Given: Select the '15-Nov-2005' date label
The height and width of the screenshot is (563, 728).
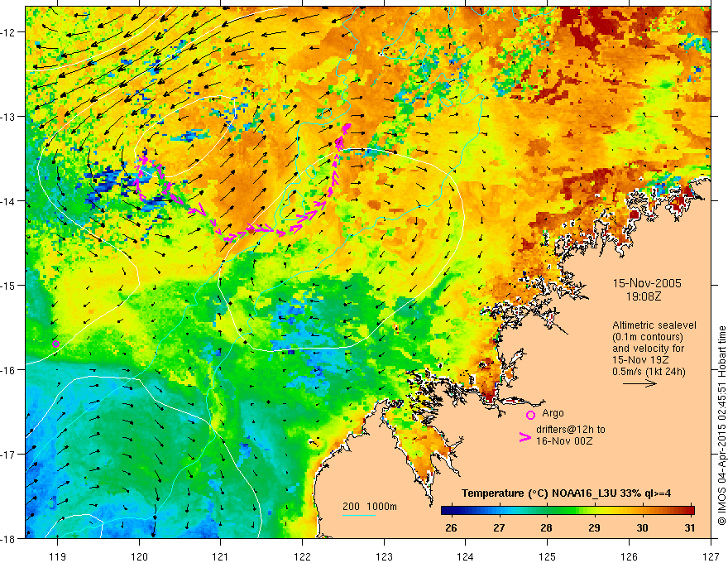Looking at the screenshot, I should click(647, 283).
